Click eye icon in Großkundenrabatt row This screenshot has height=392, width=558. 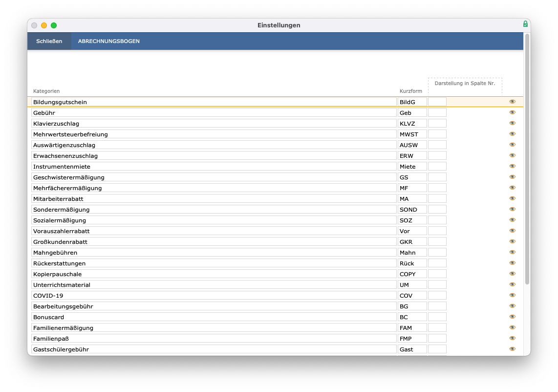(513, 241)
